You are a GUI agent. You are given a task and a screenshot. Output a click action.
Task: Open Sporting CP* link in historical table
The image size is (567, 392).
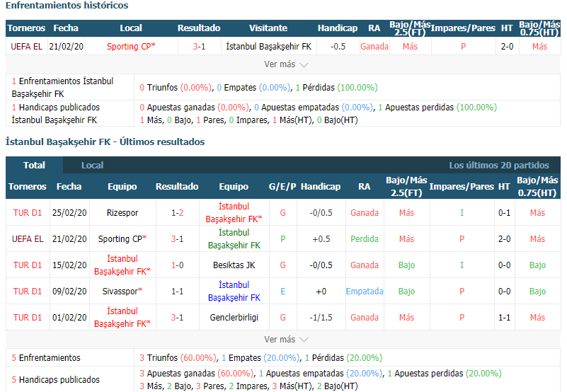(131, 46)
